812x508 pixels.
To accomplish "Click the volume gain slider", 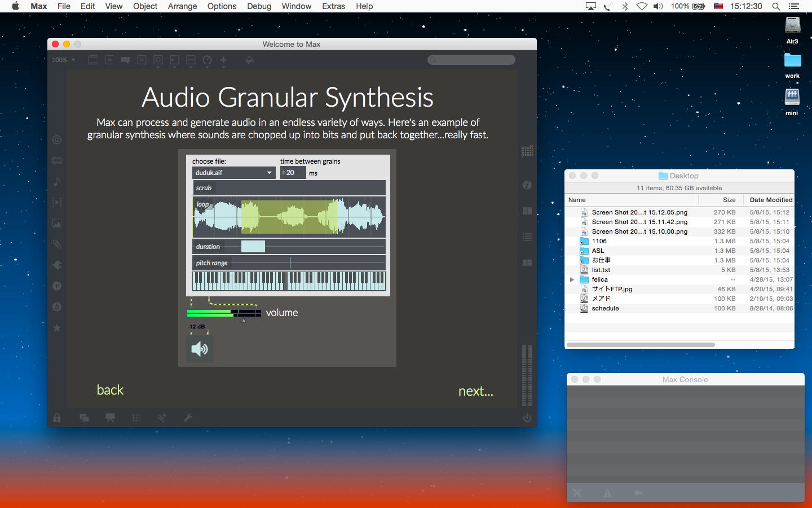I will click(224, 313).
